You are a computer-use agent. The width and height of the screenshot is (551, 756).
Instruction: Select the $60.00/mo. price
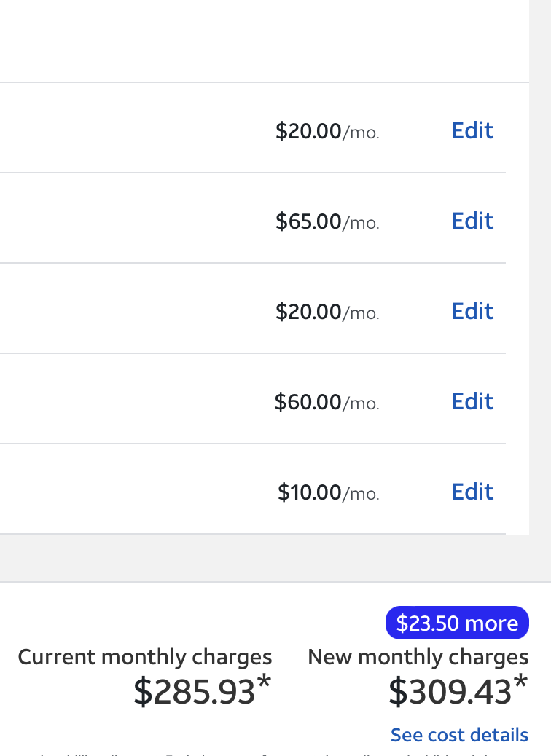(x=327, y=402)
